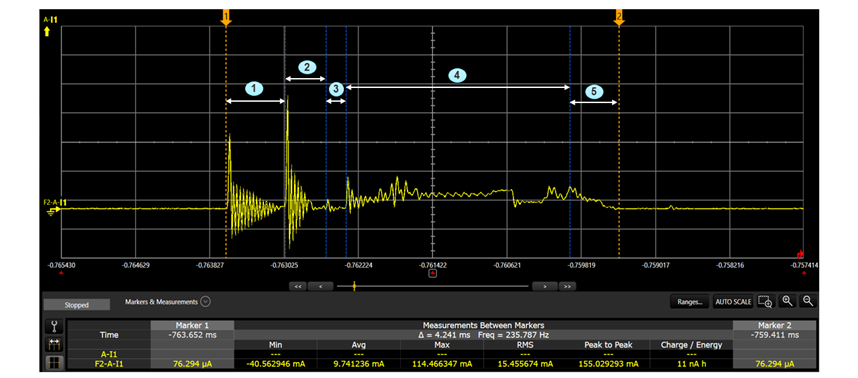Click the red marker at axis left end

tap(61, 272)
